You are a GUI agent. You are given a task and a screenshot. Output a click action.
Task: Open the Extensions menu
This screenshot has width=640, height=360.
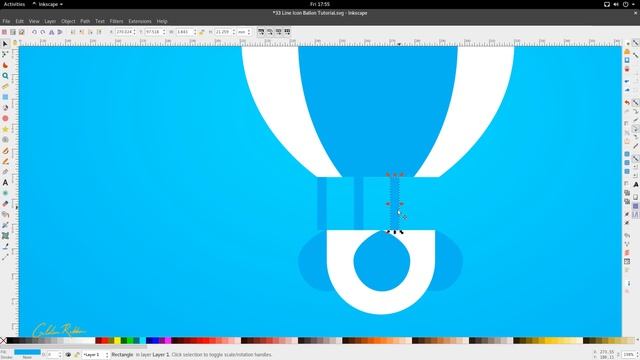tap(140, 21)
